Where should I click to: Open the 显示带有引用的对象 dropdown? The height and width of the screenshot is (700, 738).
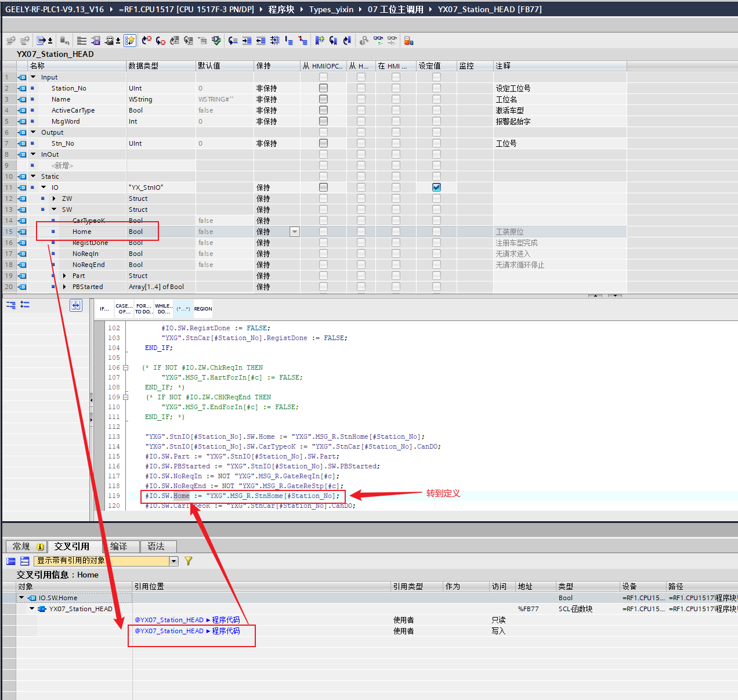pos(173,561)
